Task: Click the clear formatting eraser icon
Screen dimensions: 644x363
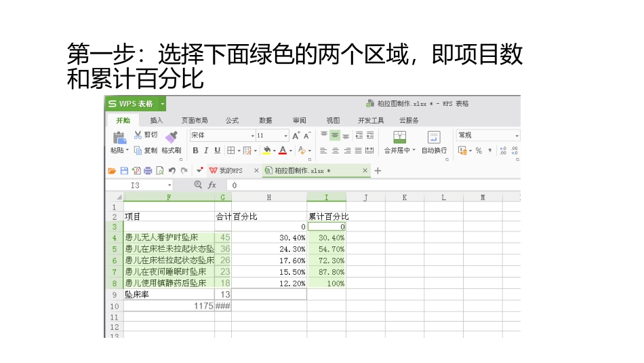Action: coord(302,151)
